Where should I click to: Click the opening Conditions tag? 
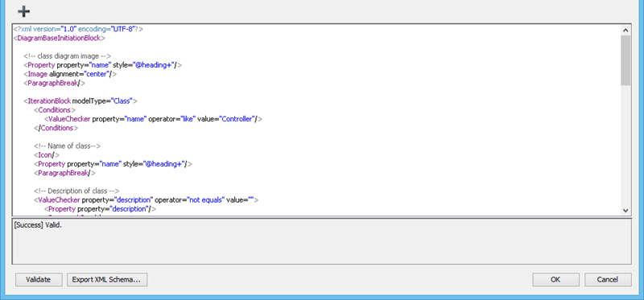pyautogui.click(x=55, y=110)
